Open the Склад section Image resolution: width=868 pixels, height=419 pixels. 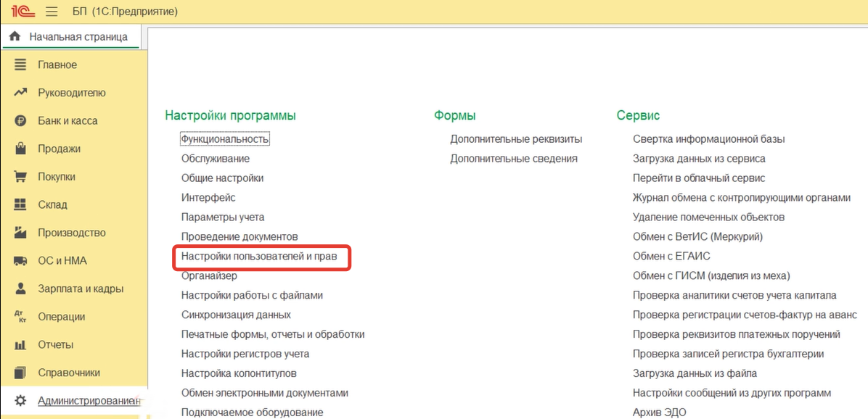[x=52, y=205]
